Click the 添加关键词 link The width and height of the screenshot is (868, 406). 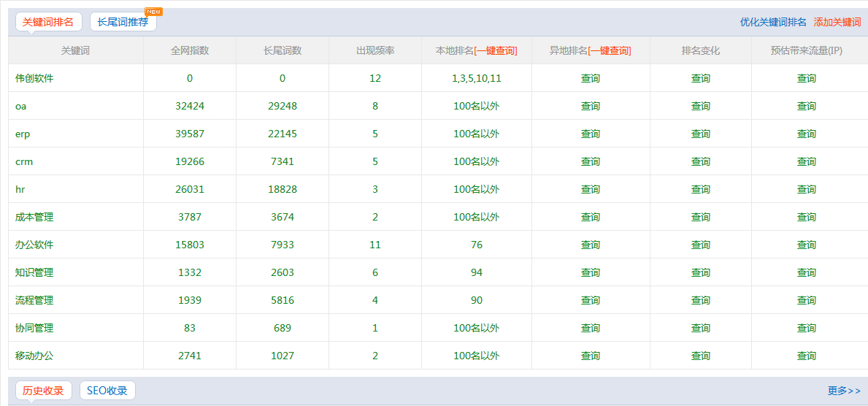(837, 22)
